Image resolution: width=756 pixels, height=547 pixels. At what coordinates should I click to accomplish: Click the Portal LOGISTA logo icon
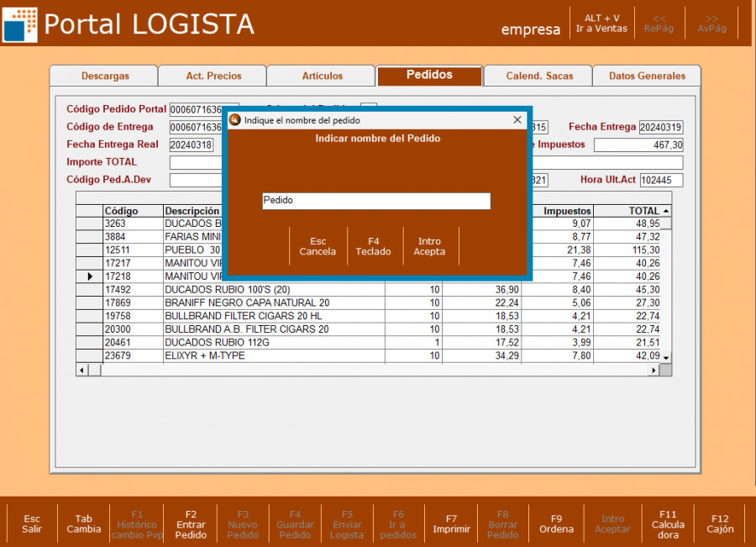pos(20,24)
